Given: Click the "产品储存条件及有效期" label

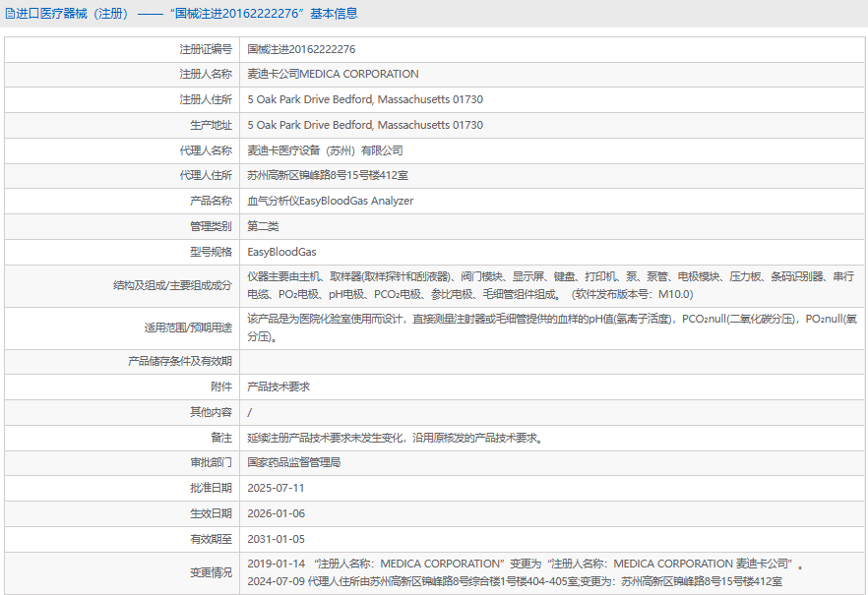Looking at the screenshot, I should click(x=180, y=361).
